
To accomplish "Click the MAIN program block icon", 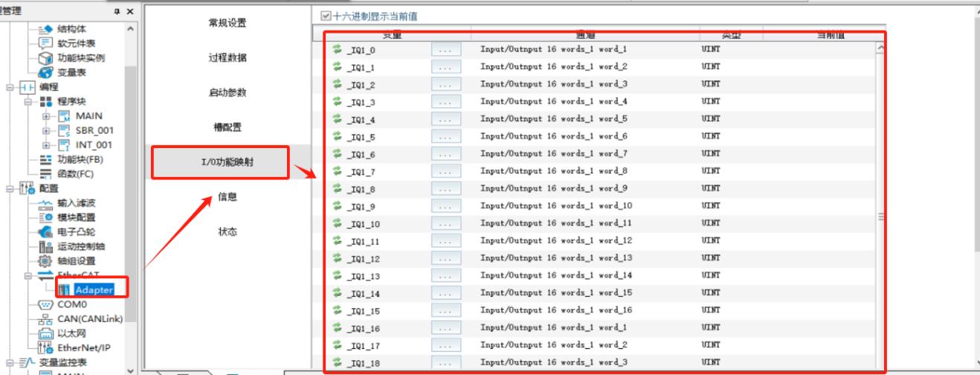I will (x=64, y=116).
